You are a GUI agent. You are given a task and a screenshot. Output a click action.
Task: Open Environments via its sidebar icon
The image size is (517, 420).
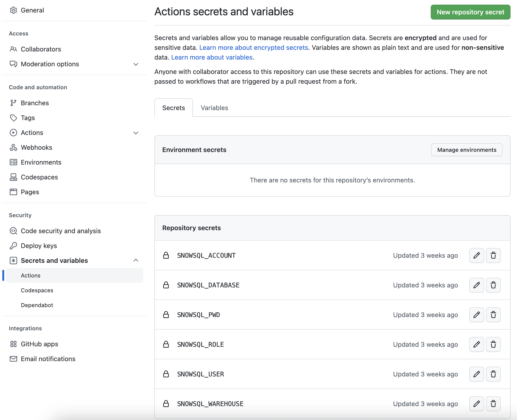point(13,162)
